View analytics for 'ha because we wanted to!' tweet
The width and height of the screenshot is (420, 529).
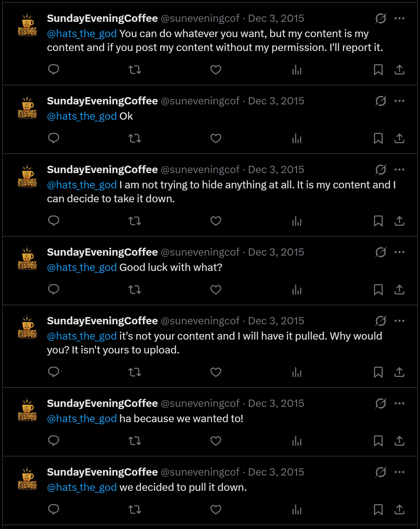click(297, 441)
